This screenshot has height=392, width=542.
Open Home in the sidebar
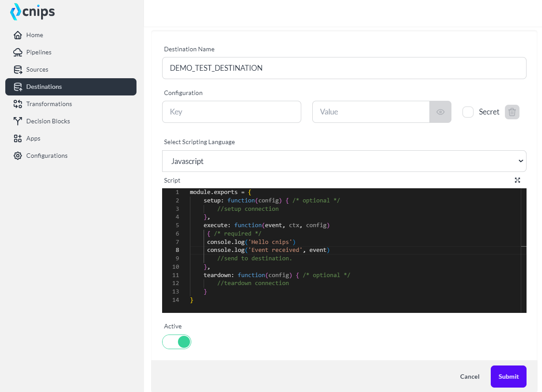(71, 35)
